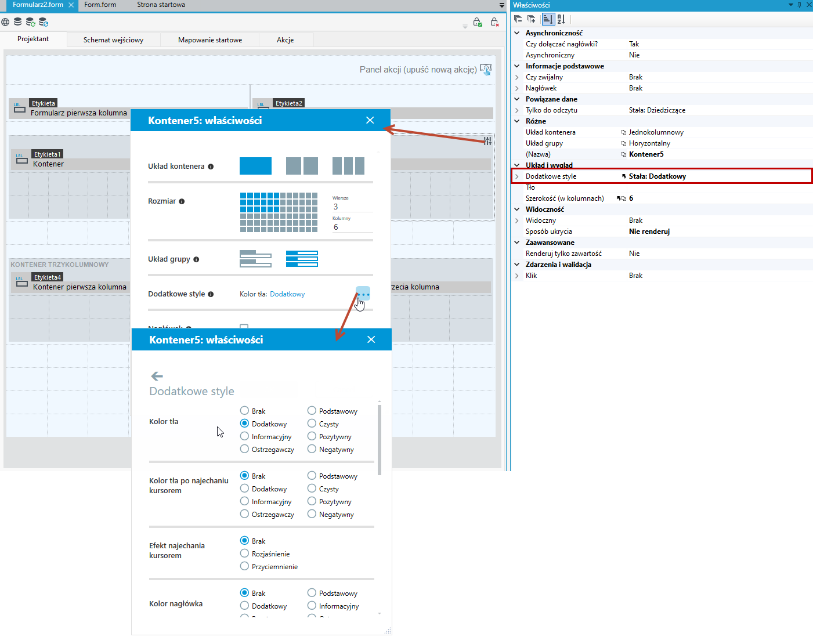Switch to the Schemat wejściowy tab
Screen dimensions: 813x644
click(x=113, y=40)
